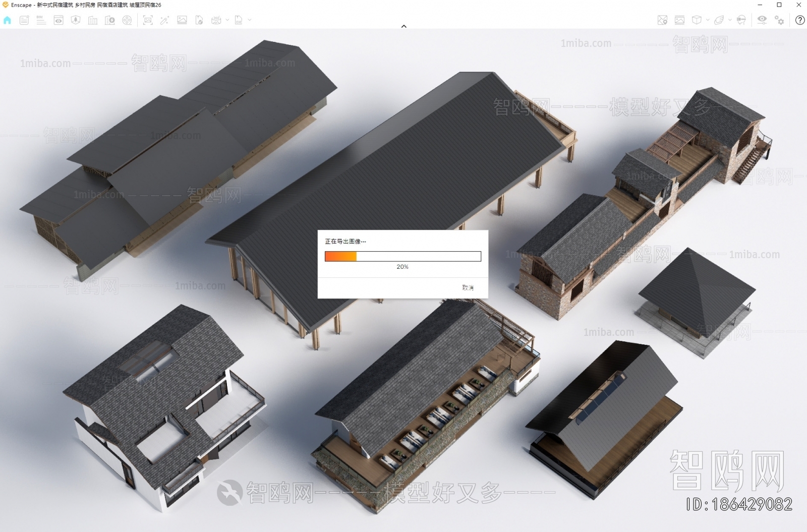This screenshot has height=532, width=807.
Task: Toggle the safe frame overlay
Action: [x=679, y=20]
